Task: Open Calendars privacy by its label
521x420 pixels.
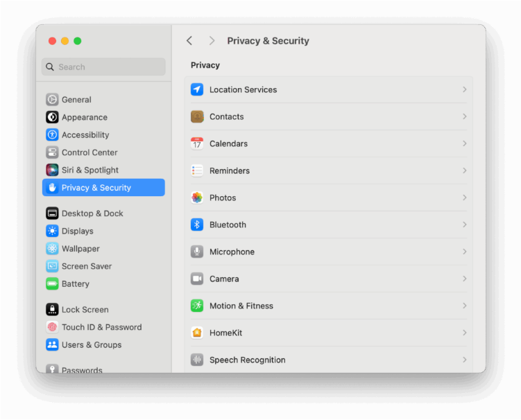Action: (x=229, y=143)
